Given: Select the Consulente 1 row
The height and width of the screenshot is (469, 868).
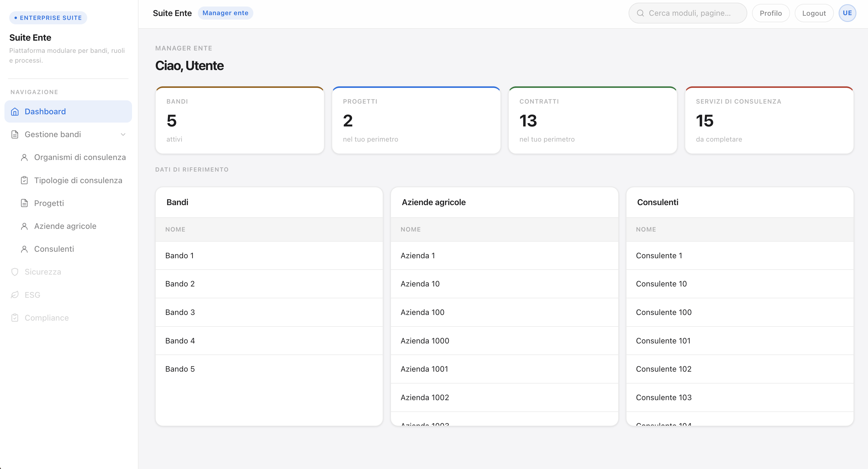Looking at the screenshot, I should (740, 256).
